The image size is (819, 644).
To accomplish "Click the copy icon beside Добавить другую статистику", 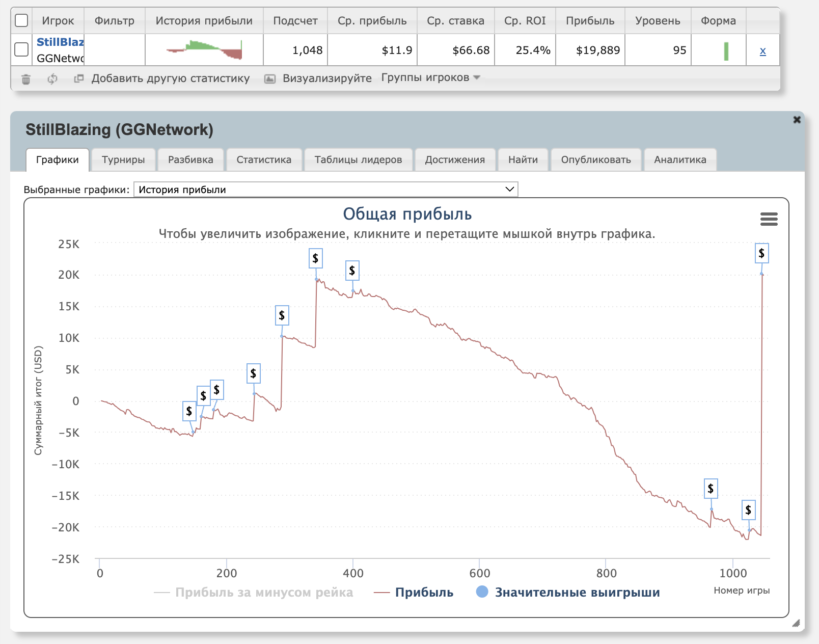I will click(78, 78).
